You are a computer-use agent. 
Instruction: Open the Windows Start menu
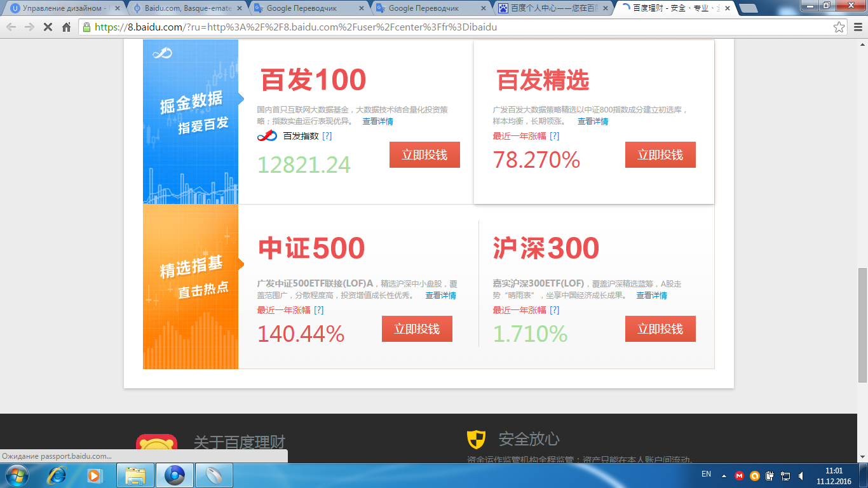tap(16, 475)
